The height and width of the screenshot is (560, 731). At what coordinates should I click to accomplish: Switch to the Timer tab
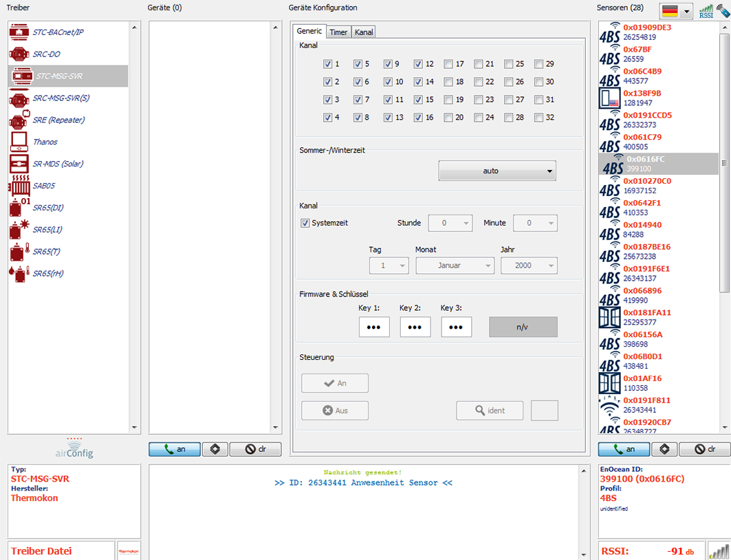[338, 31]
